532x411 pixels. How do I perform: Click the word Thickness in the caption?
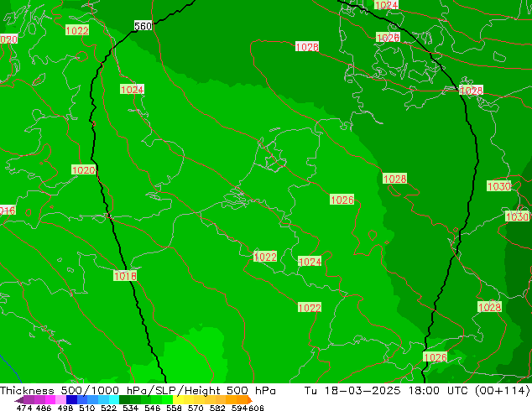(x=27, y=391)
